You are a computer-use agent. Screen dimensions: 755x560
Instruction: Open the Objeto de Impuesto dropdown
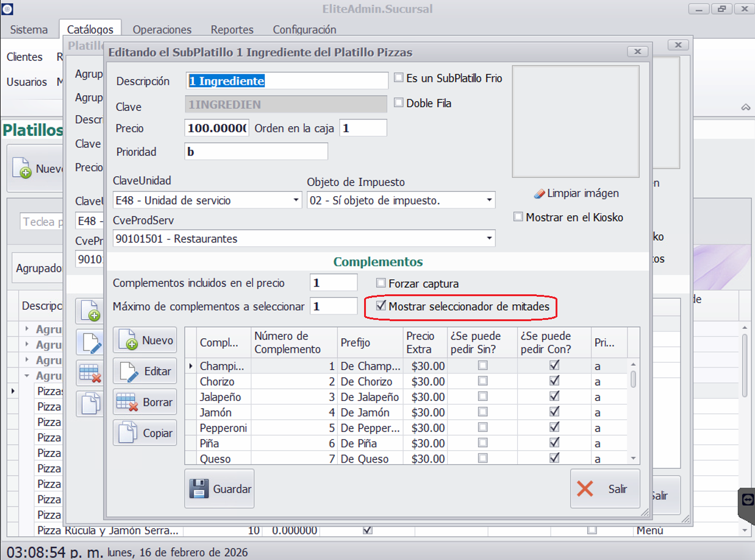(x=489, y=200)
